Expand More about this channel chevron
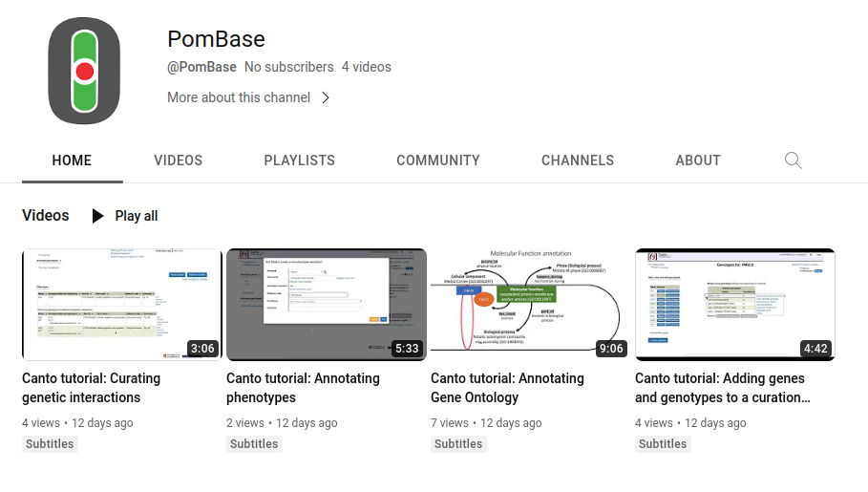The width and height of the screenshot is (868, 492). pyautogui.click(x=326, y=97)
